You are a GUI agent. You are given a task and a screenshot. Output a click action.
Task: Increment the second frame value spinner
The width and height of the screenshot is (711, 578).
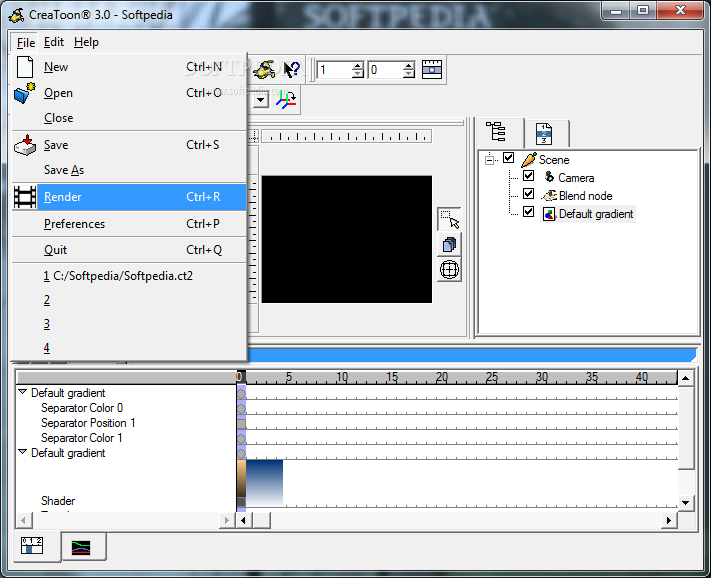[409, 66]
